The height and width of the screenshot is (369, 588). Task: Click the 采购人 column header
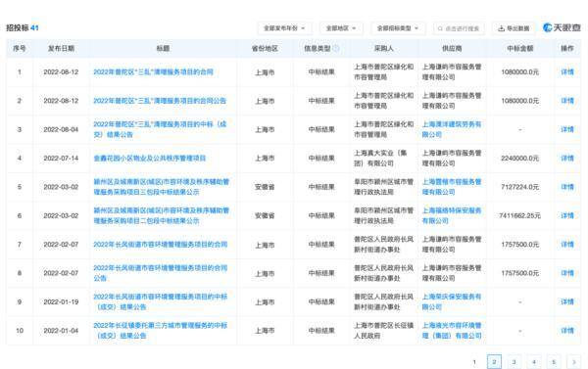(x=383, y=48)
